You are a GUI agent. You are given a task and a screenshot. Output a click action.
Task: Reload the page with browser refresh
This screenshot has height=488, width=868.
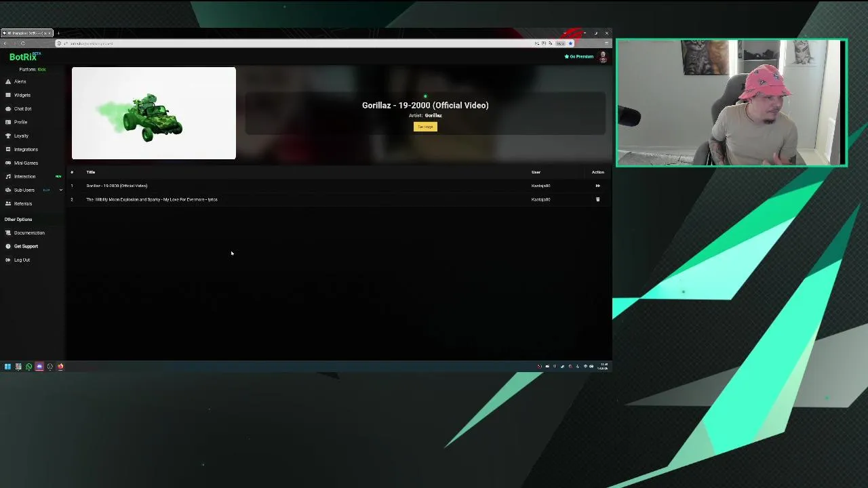22,43
